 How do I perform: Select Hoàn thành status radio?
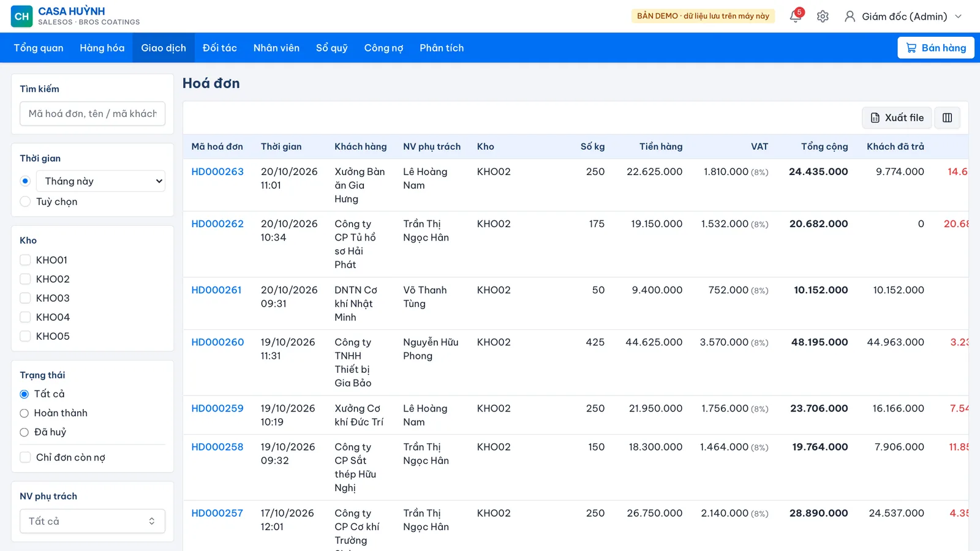(x=24, y=413)
